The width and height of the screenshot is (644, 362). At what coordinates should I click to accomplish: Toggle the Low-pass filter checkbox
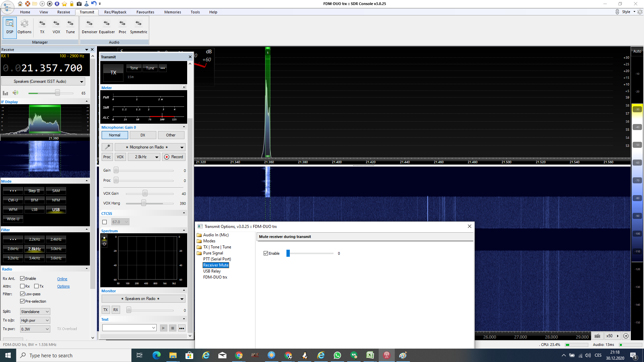[22, 294]
